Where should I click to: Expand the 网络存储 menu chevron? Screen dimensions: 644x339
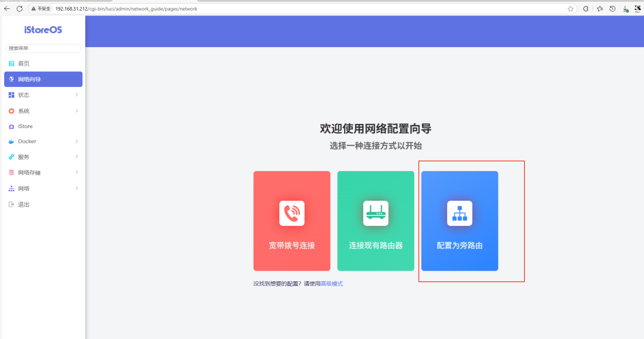(77, 172)
